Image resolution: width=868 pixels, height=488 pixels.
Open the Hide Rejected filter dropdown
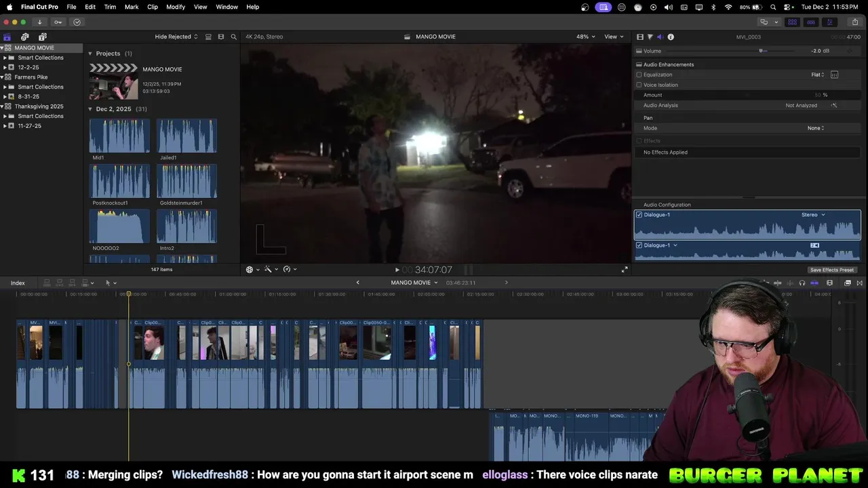(176, 37)
